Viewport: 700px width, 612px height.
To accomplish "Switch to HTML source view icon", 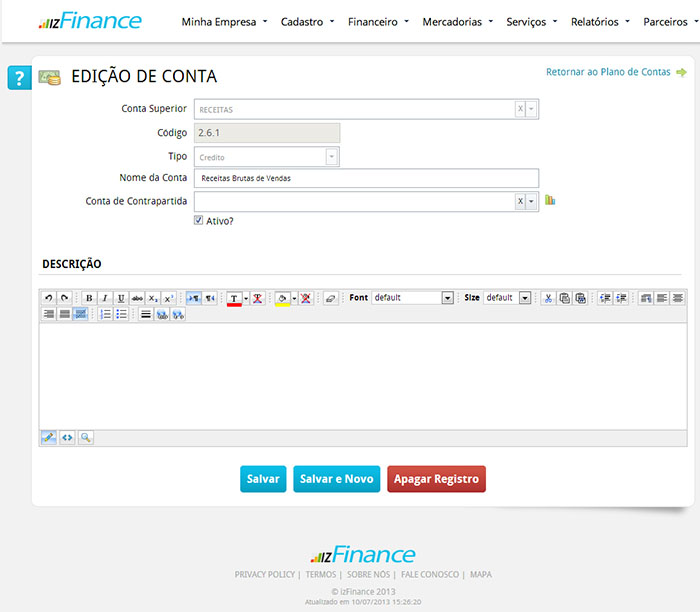I will 67,437.
